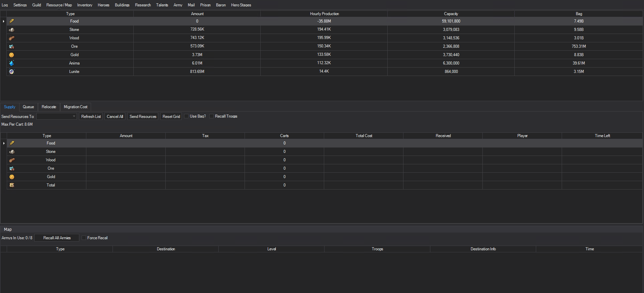Viewport: 644px width, 293px height.
Task: Click the Stone icon in resources table
Action: pos(12,30)
